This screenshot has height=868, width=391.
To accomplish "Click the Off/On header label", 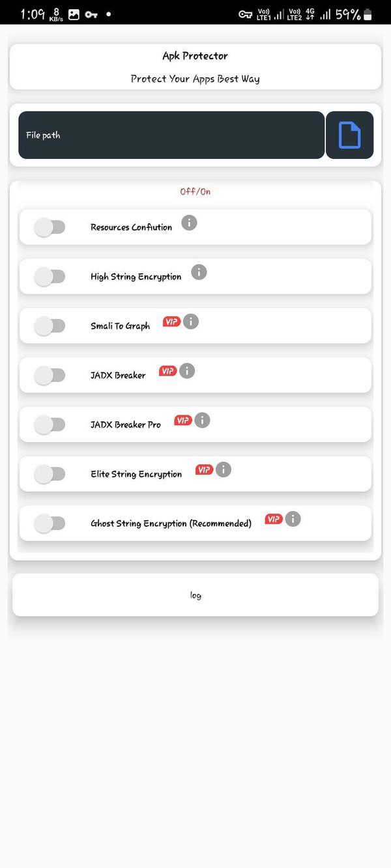I will [195, 191].
